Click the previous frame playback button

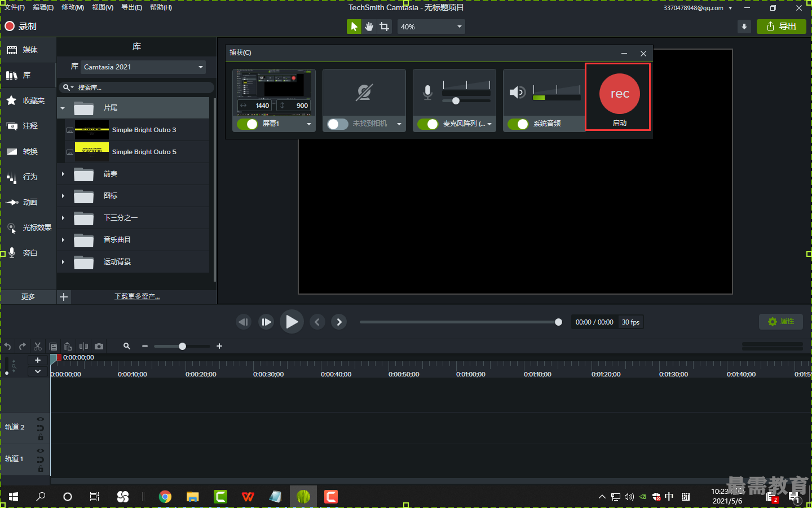point(244,322)
